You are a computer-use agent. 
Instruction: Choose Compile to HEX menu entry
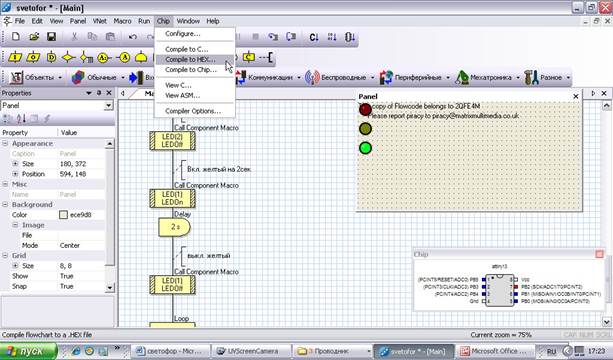pos(190,59)
